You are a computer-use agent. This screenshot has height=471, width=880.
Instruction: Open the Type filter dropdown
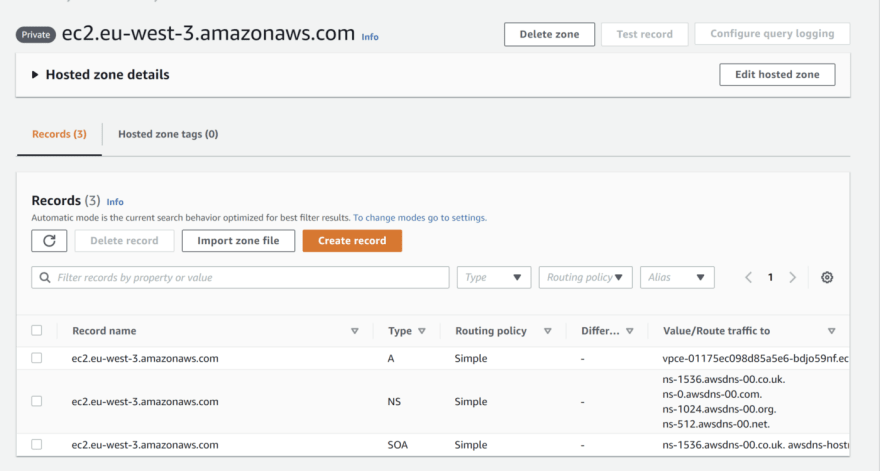(494, 277)
